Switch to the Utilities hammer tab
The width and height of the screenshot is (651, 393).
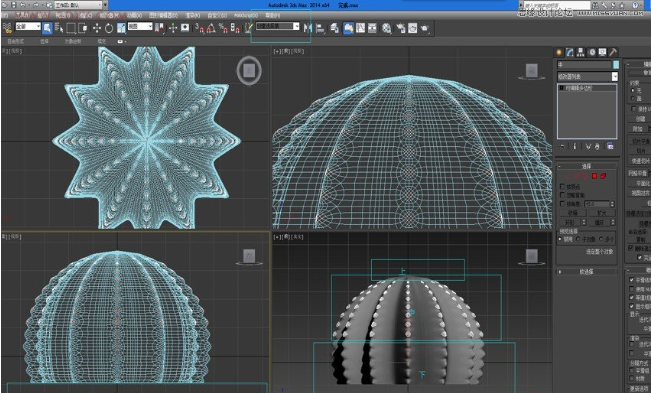[x=613, y=52]
